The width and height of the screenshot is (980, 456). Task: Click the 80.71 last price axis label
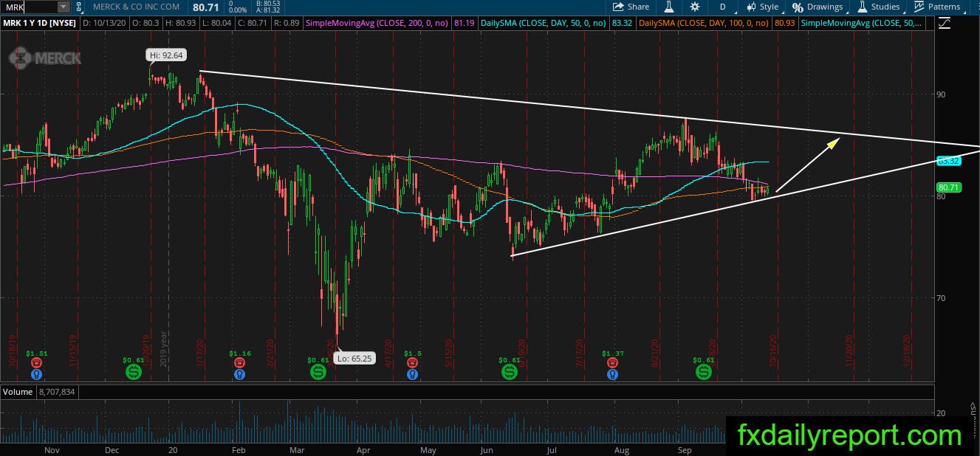point(949,187)
